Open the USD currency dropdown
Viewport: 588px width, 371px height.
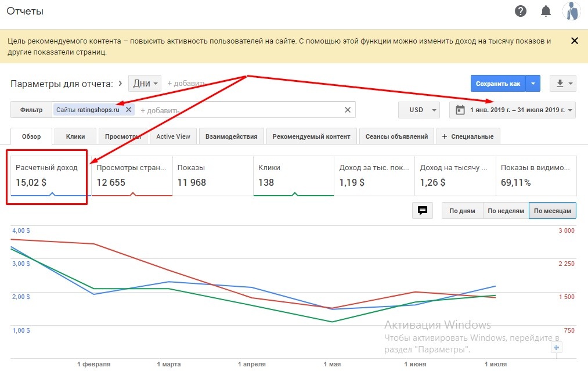coord(419,110)
